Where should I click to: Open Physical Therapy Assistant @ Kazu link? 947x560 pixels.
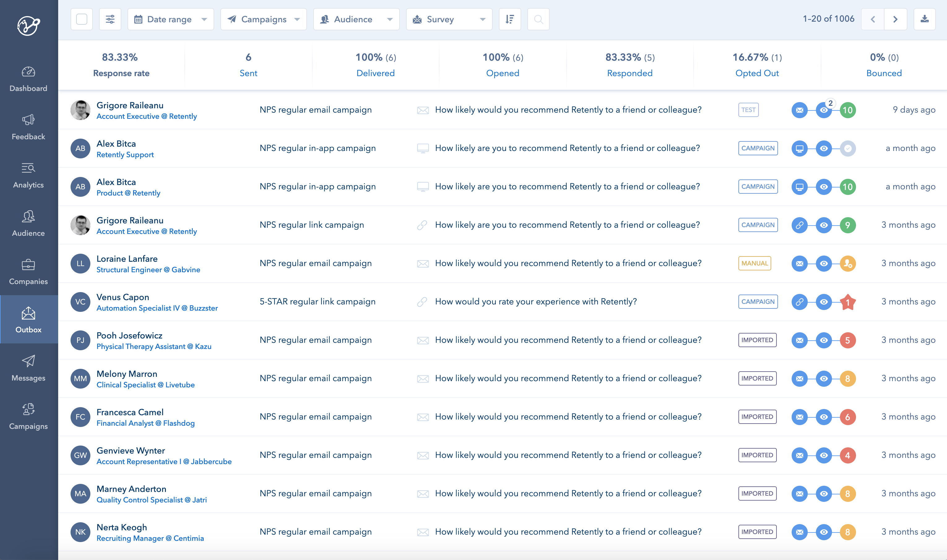click(154, 347)
